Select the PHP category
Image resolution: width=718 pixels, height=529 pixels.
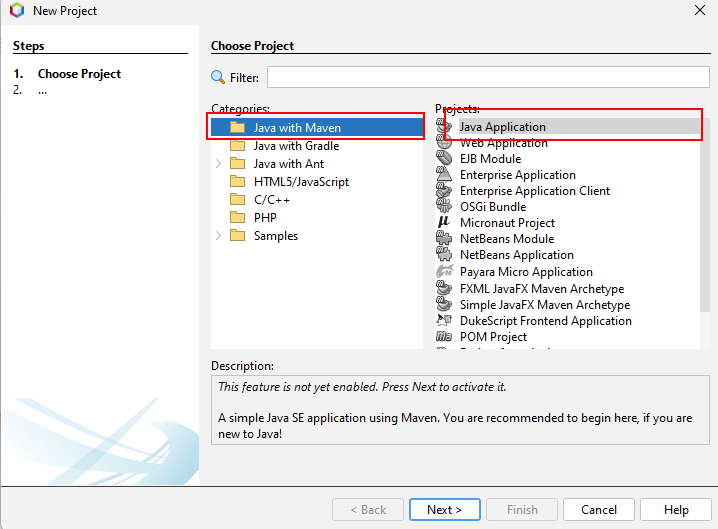coord(265,218)
